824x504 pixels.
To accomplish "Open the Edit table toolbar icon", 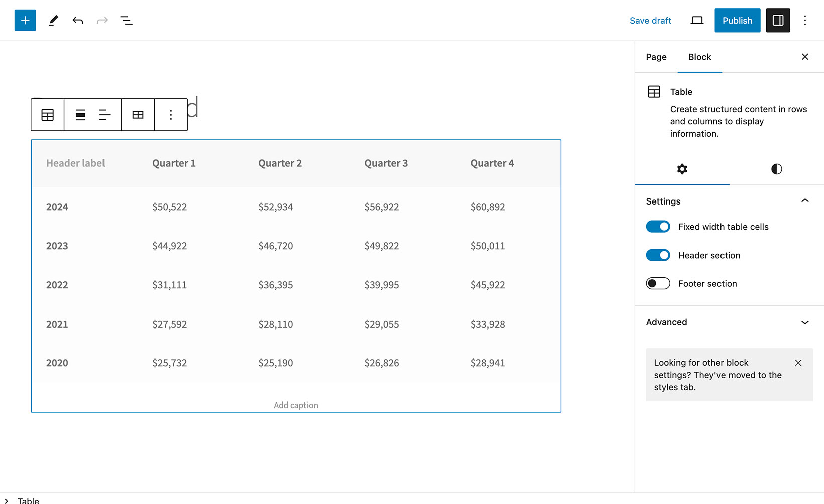I will 138,115.
